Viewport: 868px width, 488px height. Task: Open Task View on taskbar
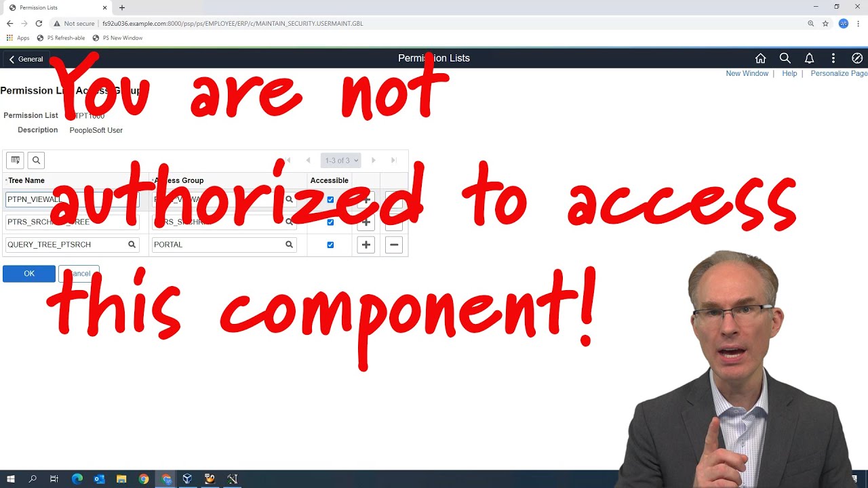(x=54, y=479)
